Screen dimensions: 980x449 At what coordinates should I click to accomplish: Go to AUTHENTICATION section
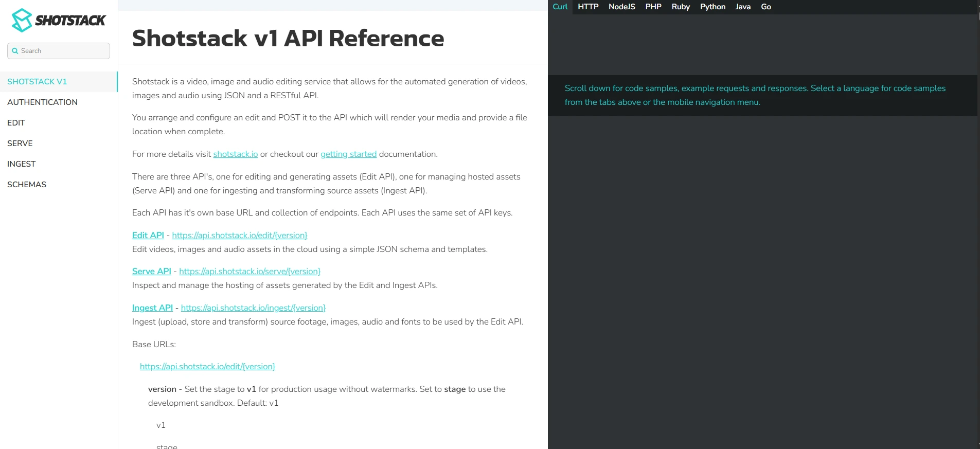point(59,102)
